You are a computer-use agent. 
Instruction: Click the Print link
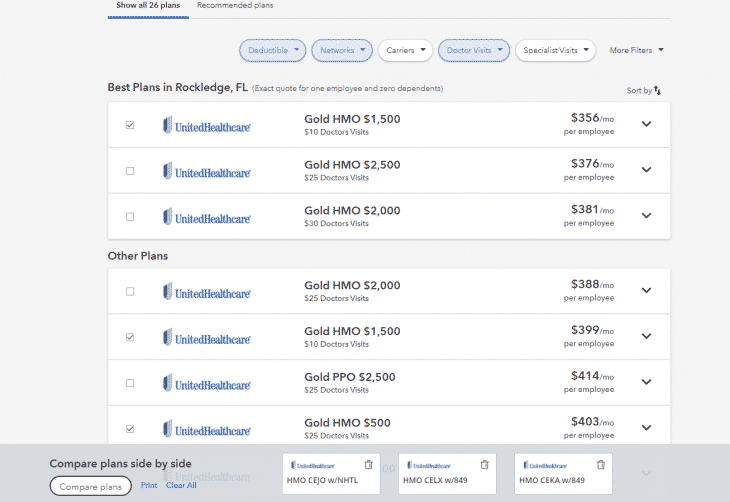(x=149, y=485)
